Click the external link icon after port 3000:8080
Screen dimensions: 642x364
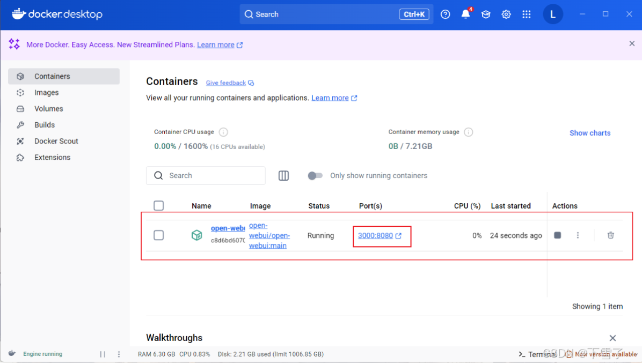(398, 236)
